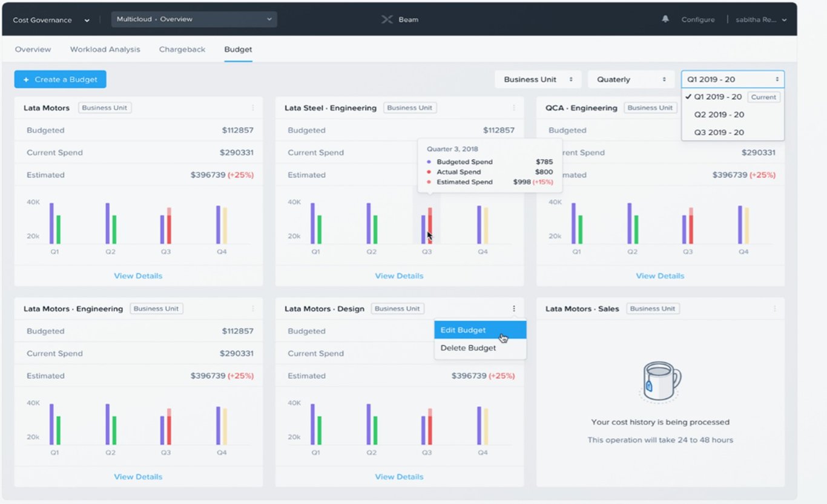827x504 pixels.
Task: Open the Business Unit dropdown
Action: (537, 79)
